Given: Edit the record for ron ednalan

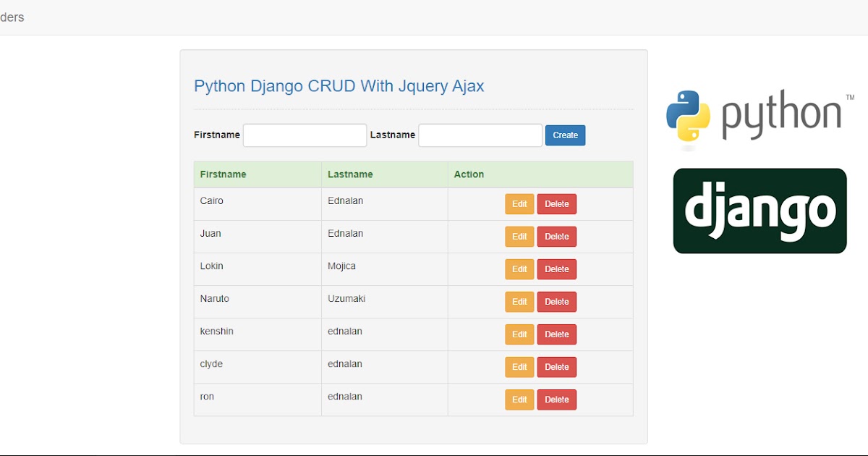Looking at the screenshot, I should pos(519,399).
